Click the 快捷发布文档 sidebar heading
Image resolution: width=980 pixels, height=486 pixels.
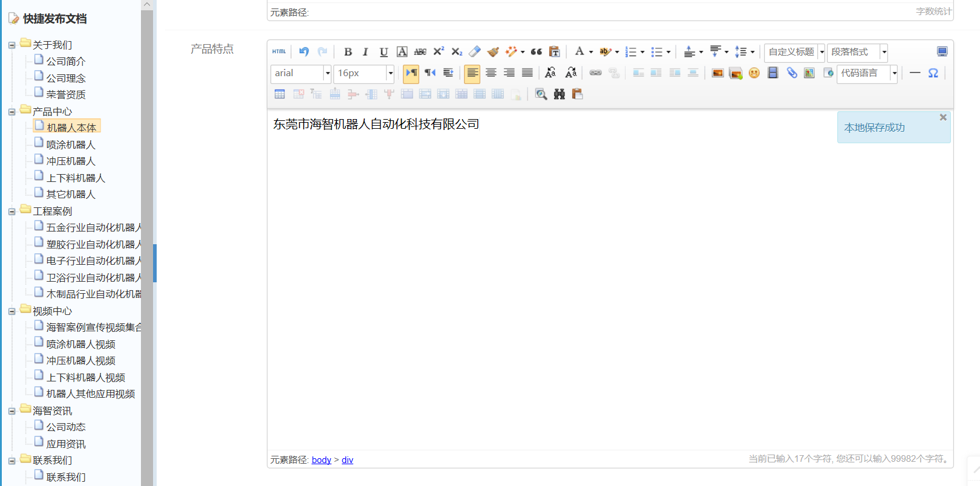pyautogui.click(x=54, y=19)
